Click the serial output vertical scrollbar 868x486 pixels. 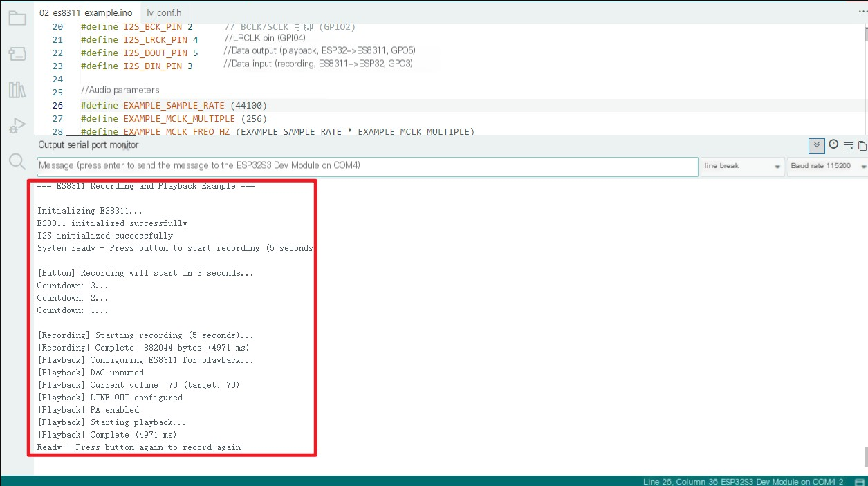(x=865, y=456)
